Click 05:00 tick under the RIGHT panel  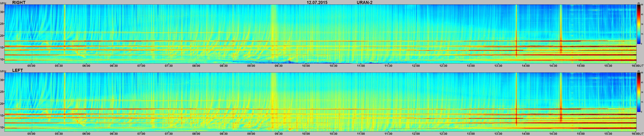click(x=31, y=66)
